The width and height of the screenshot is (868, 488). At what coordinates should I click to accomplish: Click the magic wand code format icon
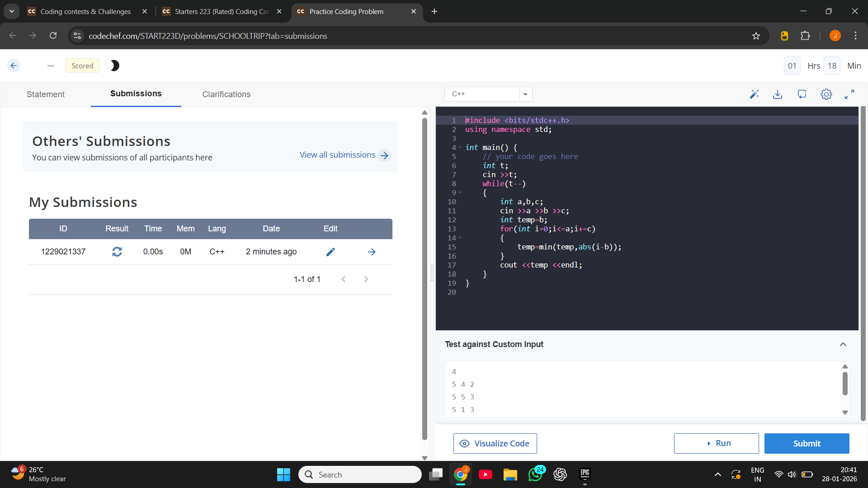[754, 94]
